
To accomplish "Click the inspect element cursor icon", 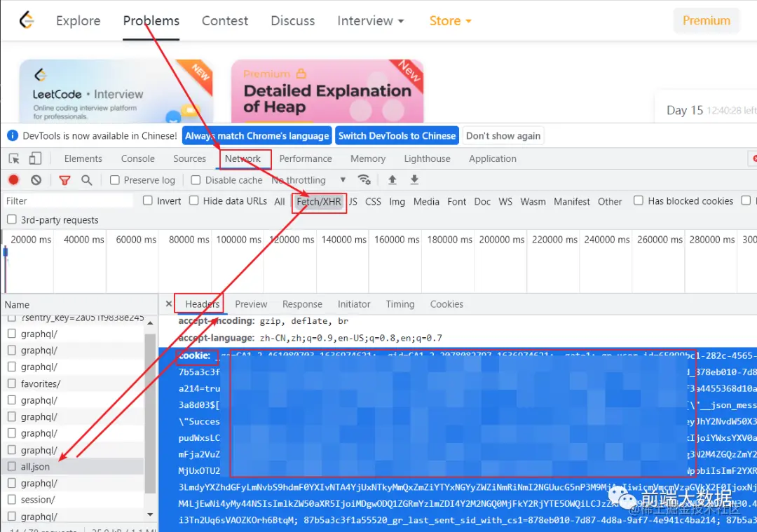I will pyautogui.click(x=14, y=158).
